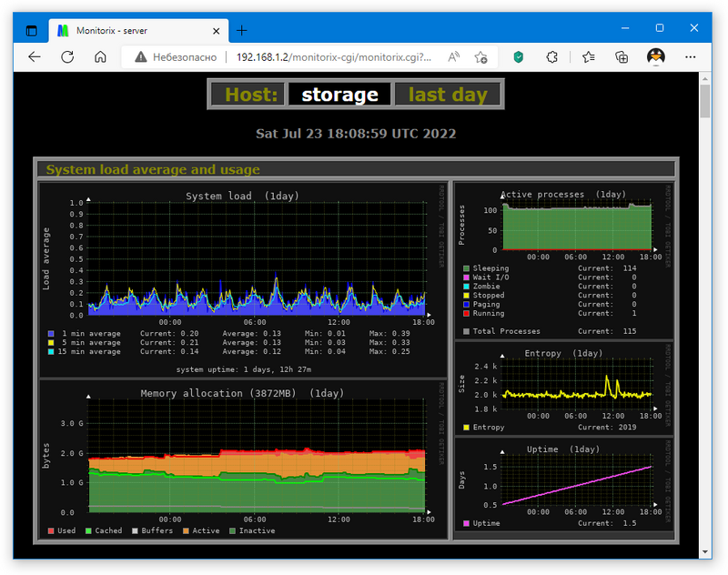Click the green Cached memory swatch
The height and width of the screenshot is (575, 728).
(x=88, y=531)
